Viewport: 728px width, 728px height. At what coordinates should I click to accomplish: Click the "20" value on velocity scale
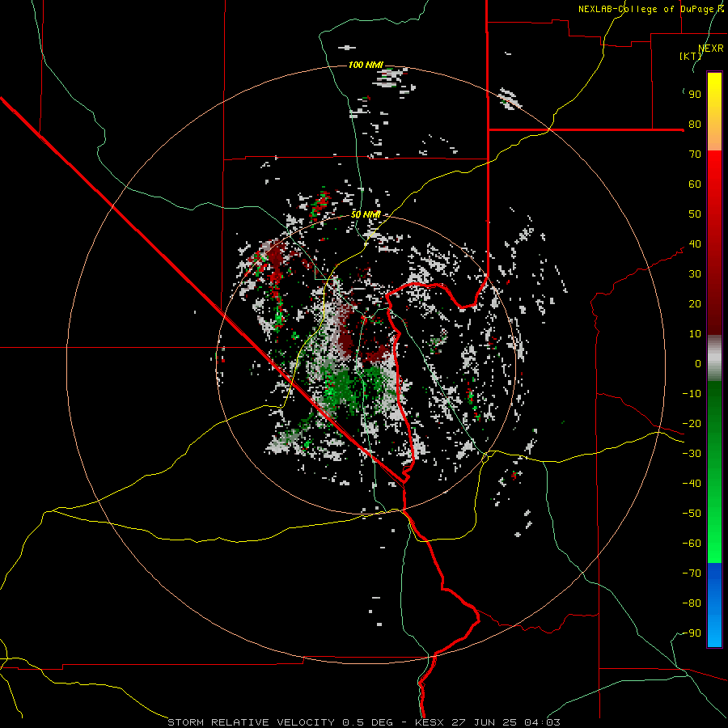pyautogui.click(x=695, y=304)
